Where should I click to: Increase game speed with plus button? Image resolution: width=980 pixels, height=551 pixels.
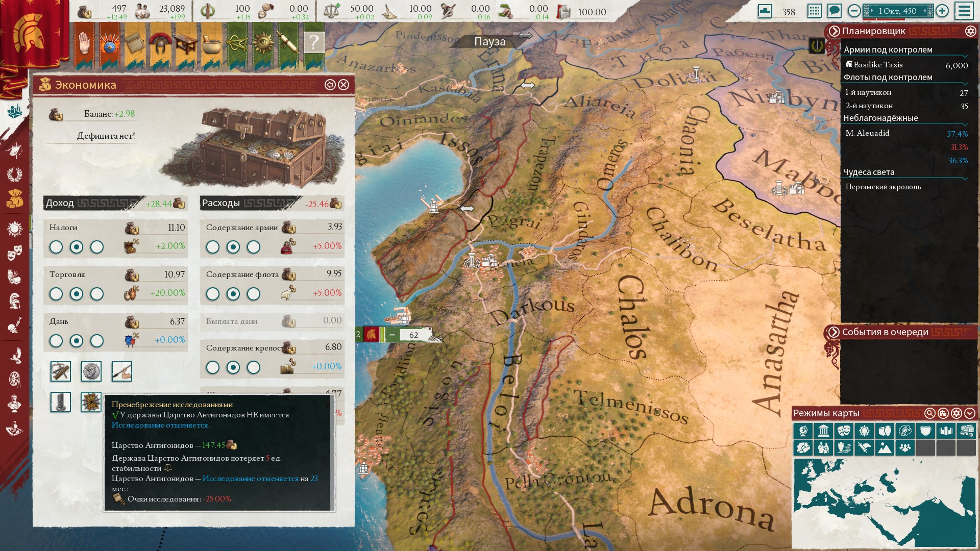[x=942, y=11]
